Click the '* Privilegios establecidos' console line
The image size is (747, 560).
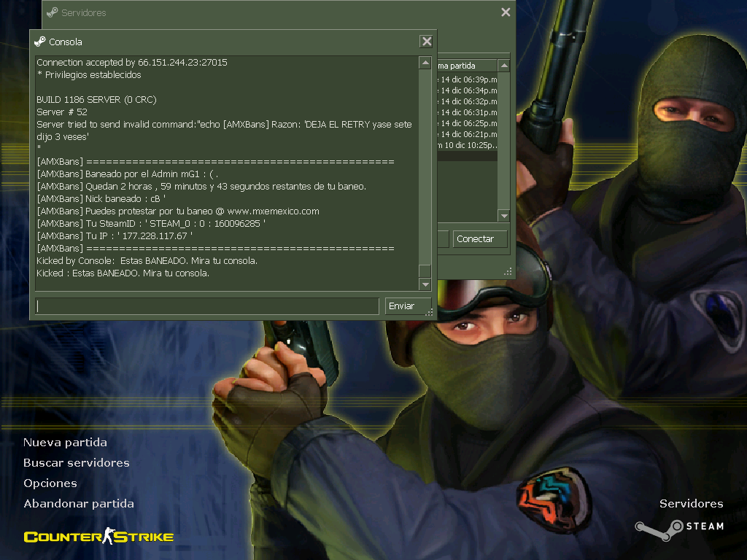(89, 75)
